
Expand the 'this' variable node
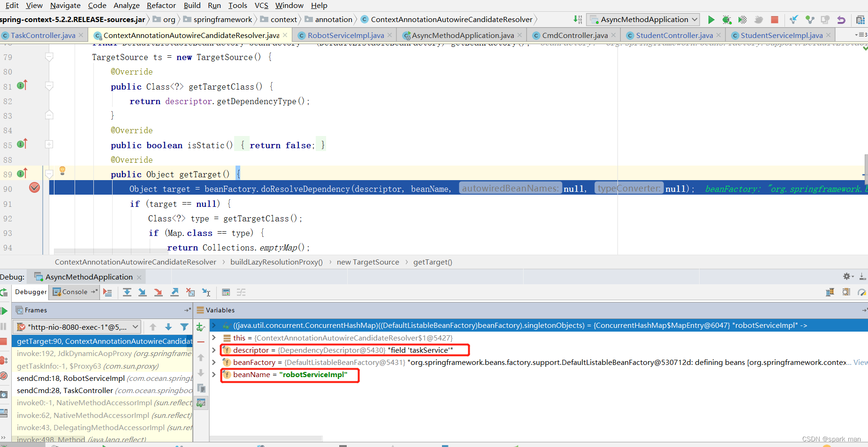pos(213,338)
